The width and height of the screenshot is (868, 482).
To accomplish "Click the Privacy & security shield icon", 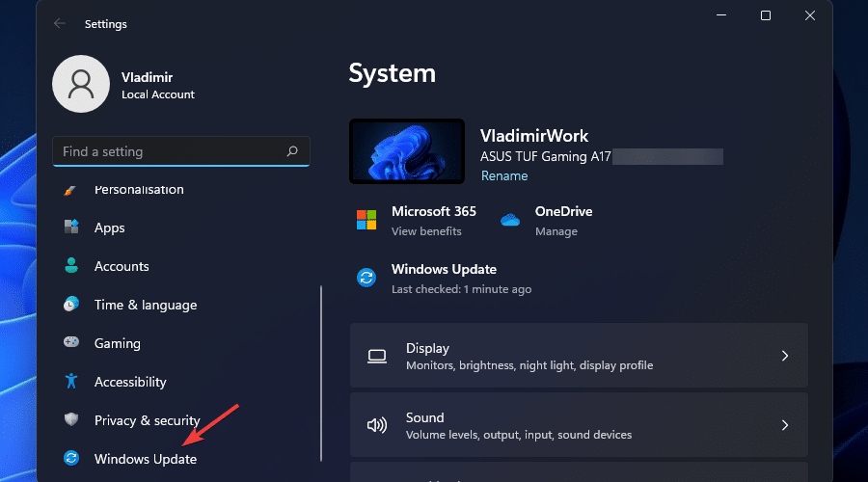I will pyautogui.click(x=71, y=419).
